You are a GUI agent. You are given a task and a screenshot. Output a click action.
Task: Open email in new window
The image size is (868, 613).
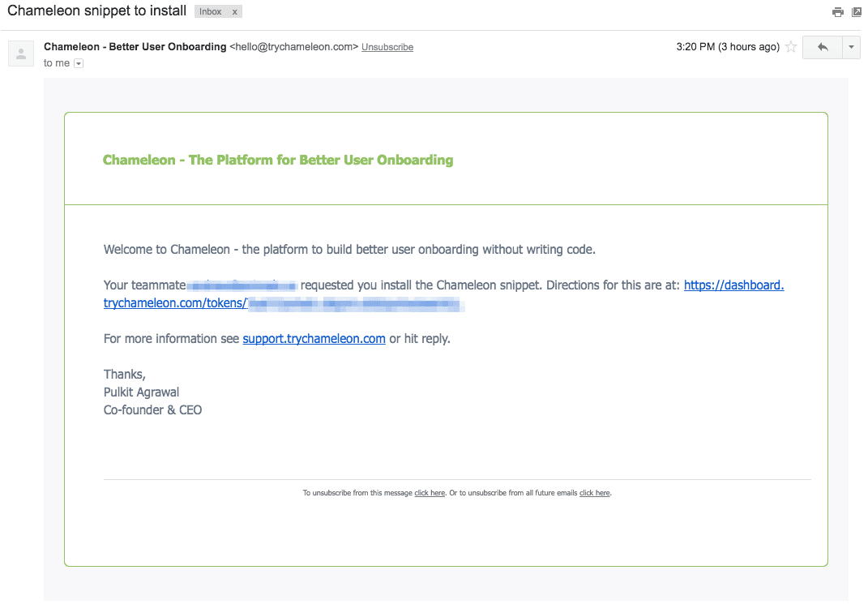click(857, 11)
